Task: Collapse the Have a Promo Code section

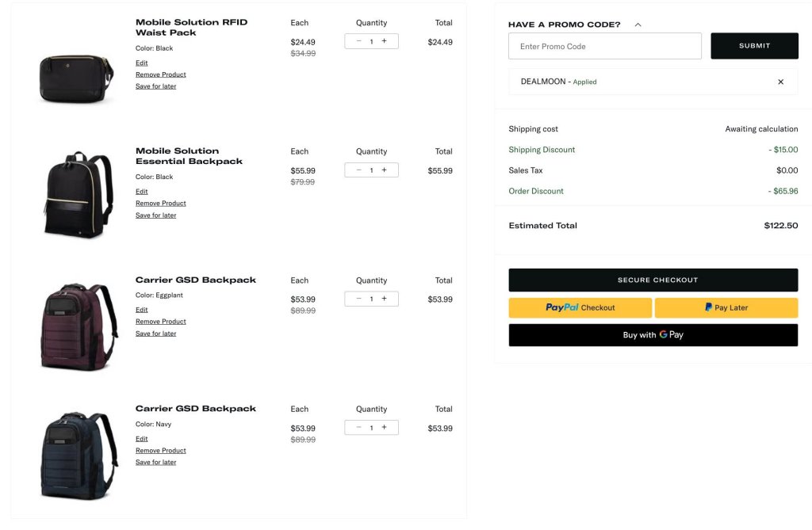Action: 638,25
